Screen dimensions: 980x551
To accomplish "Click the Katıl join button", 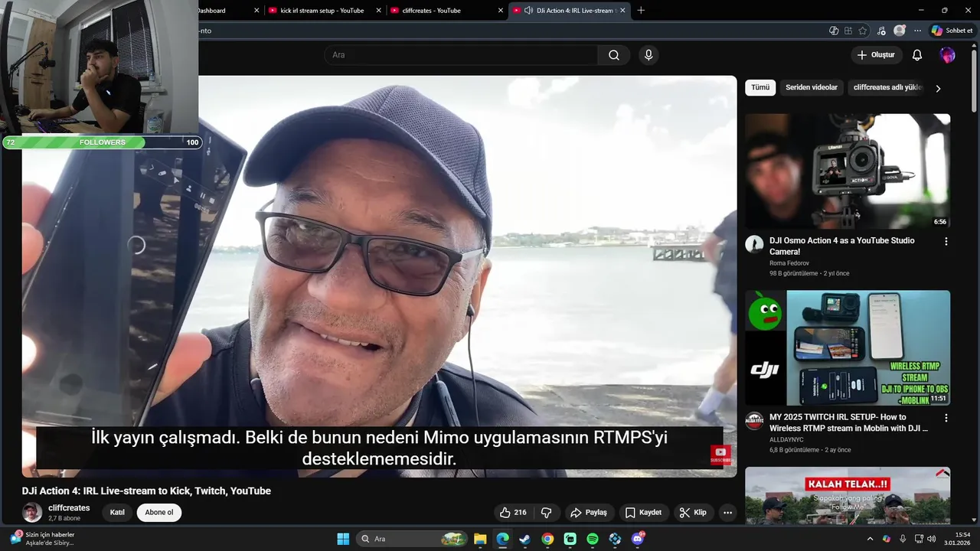I will (117, 513).
